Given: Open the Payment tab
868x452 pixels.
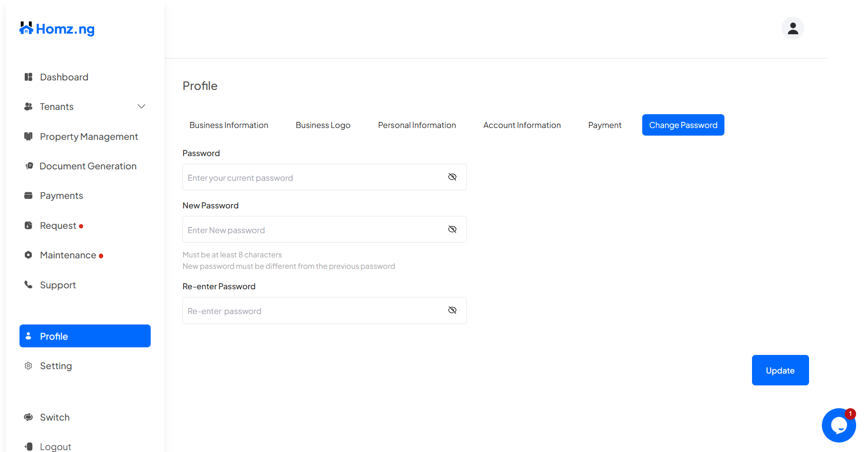Looking at the screenshot, I should coord(605,125).
